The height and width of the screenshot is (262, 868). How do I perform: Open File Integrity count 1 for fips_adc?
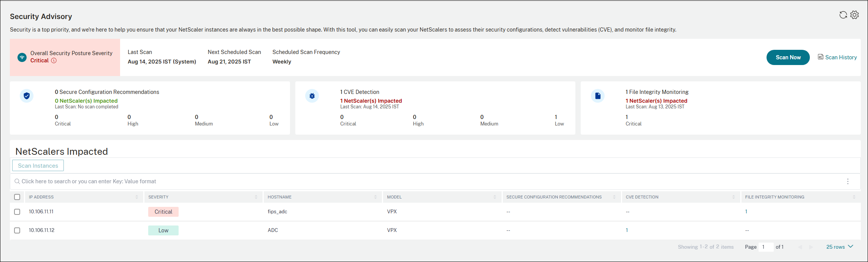pyautogui.click(x=746, y=211)
